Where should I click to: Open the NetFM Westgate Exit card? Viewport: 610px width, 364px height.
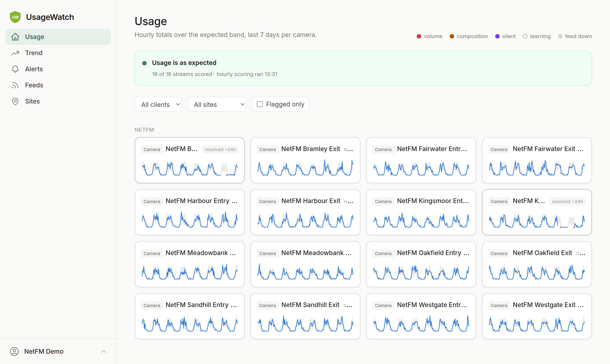537,316
